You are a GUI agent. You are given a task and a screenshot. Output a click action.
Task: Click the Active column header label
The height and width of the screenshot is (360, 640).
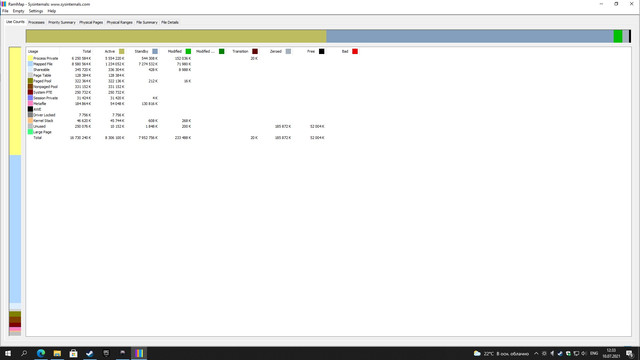[109, 51]
